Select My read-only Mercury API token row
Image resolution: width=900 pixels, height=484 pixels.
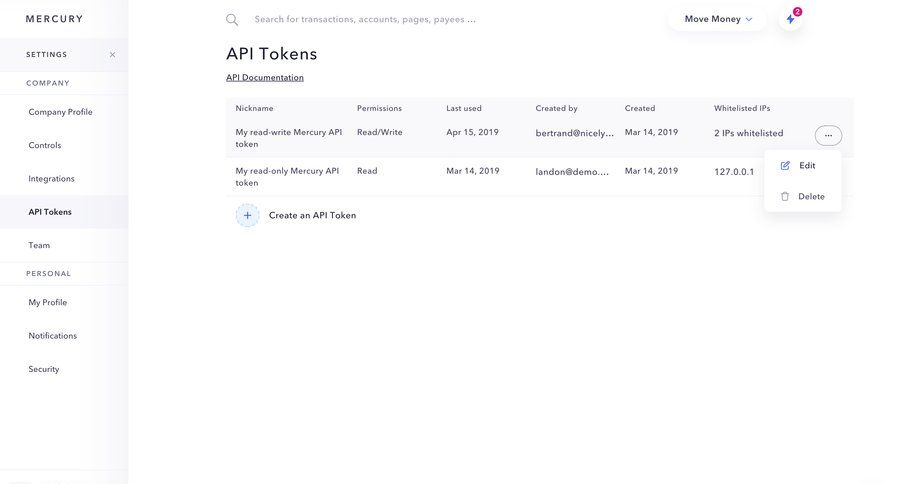click(x=540, y=177)
